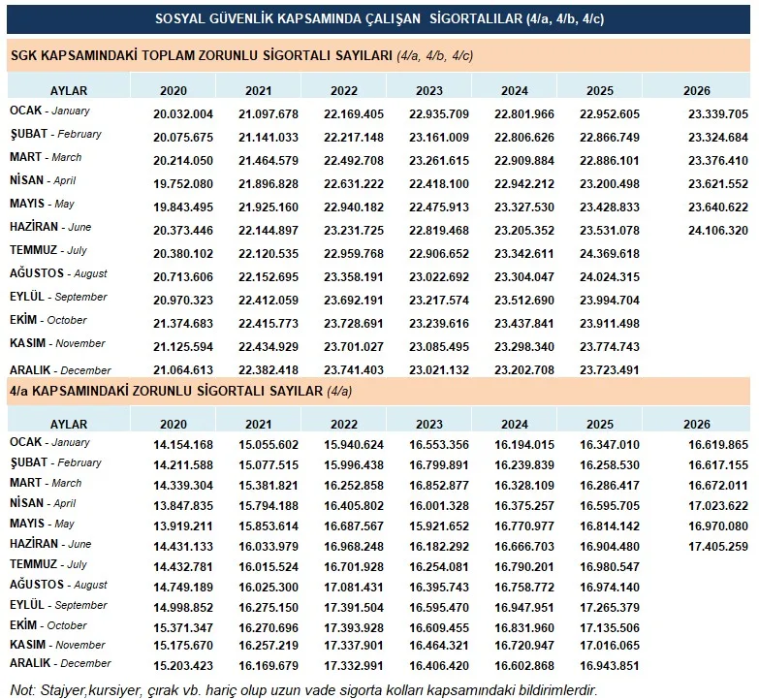
Task: Select the OCAK - January row label in top table
Action: pyautogui.click(x=49, y=111)
